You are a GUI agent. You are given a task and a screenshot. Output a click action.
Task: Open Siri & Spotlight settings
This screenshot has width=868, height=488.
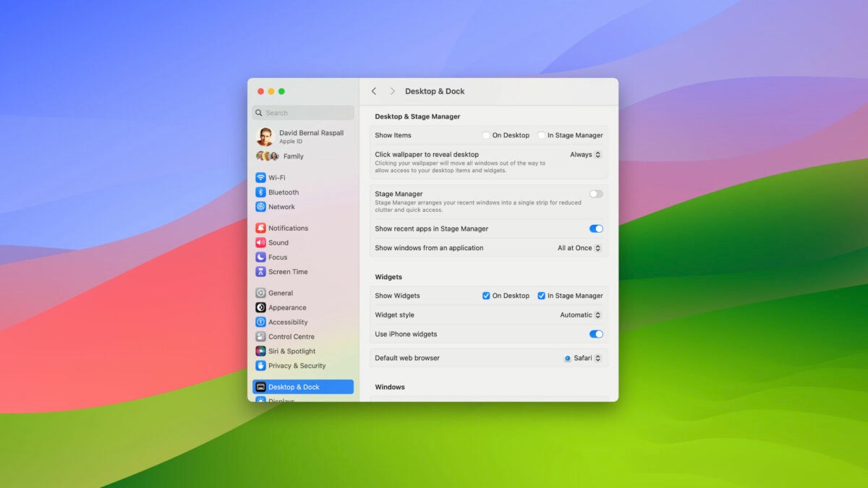point(262,351)
